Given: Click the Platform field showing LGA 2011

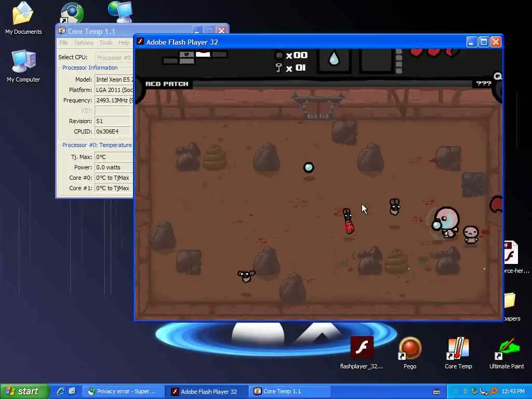Looking at the screenshot, I should point(114,90).
